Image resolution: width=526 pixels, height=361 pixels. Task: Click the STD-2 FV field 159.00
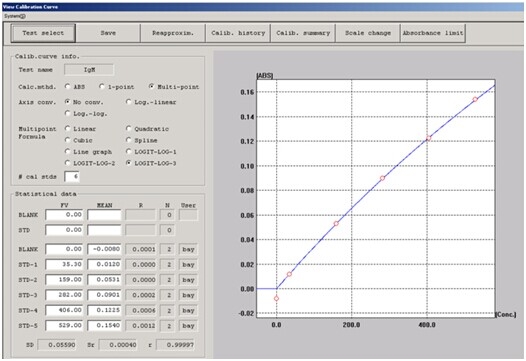tap(64, 280)
